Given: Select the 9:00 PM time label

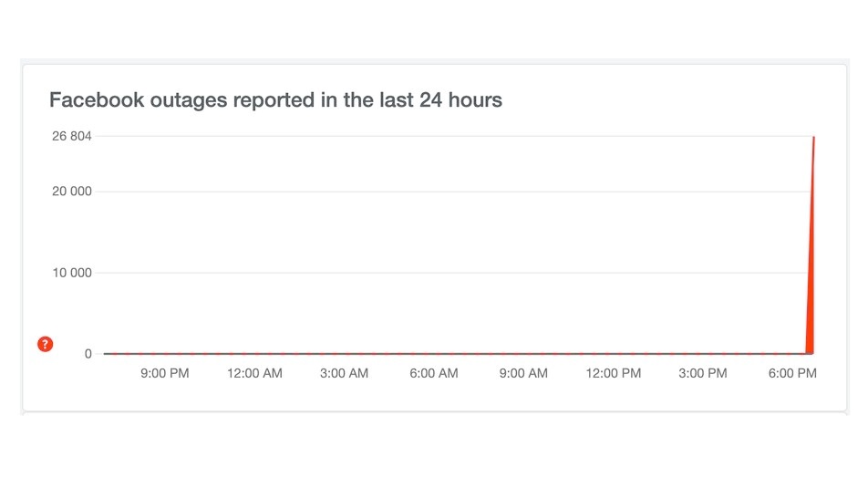Looking at the screenshot, I should coord(164,373).
